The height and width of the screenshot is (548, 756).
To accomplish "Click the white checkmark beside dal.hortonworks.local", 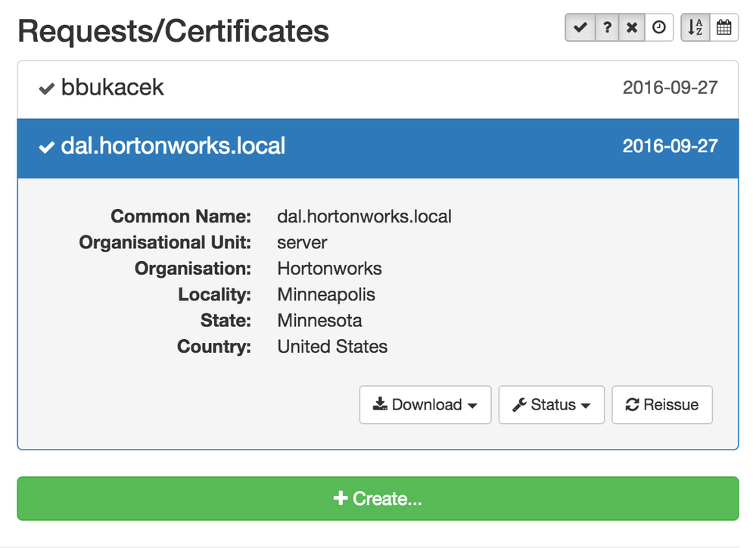I will click(x=47, y=147).
